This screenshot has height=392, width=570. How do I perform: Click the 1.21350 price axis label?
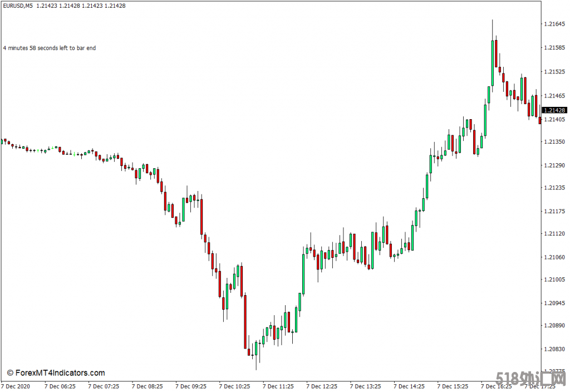555,141
